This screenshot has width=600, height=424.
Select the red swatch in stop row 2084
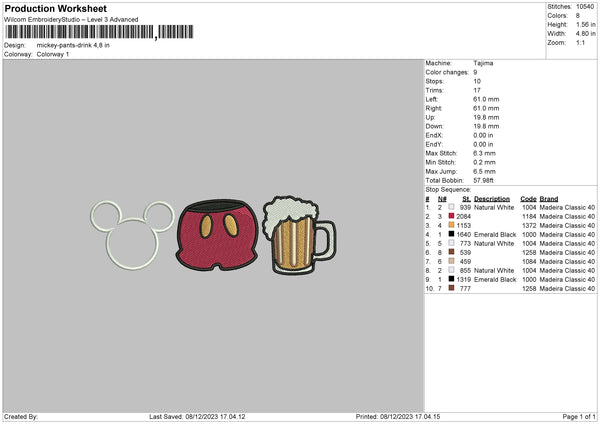click(x=452, y=216)
